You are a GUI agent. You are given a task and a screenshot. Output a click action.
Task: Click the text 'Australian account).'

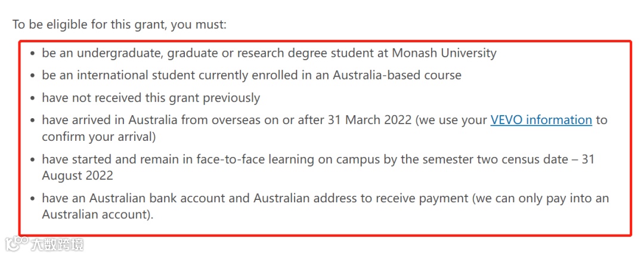(x=97, y=215)
